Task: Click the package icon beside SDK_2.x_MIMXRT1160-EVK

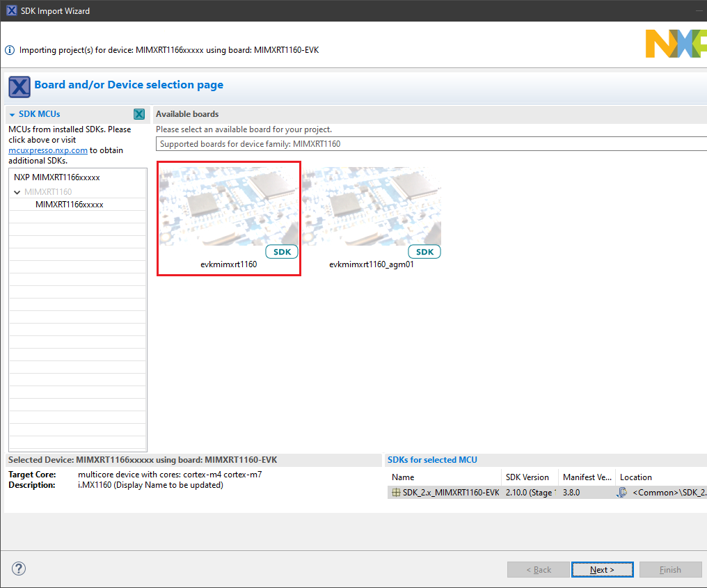Action: [x=396, y=493]
